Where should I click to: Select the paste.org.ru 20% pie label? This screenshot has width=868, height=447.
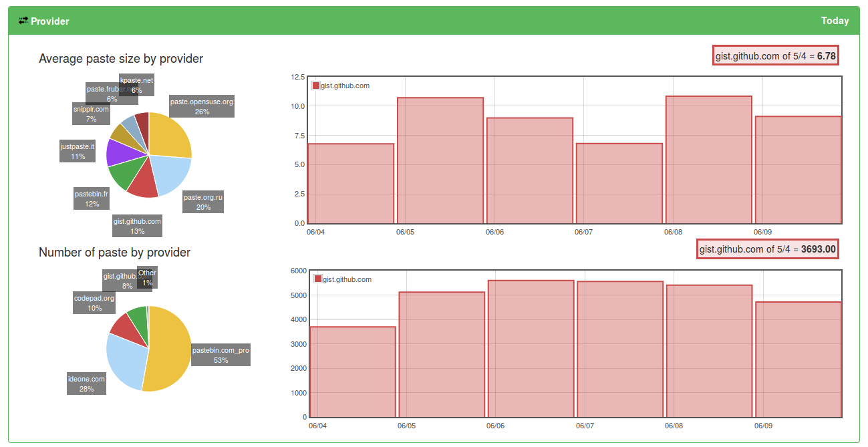[203, 202]
